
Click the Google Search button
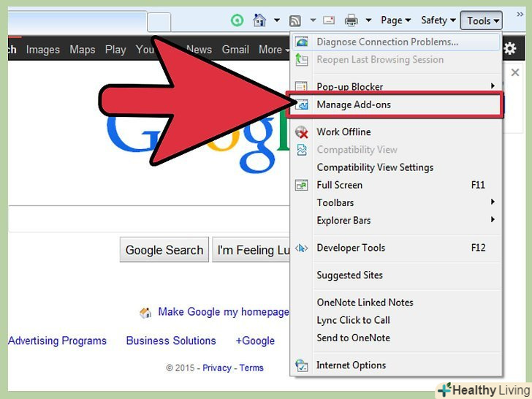164,250
